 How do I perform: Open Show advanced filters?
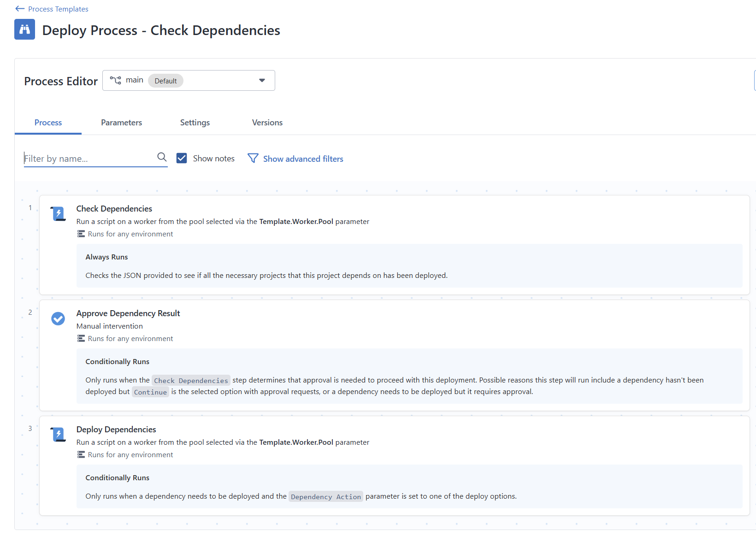[302, 159]
